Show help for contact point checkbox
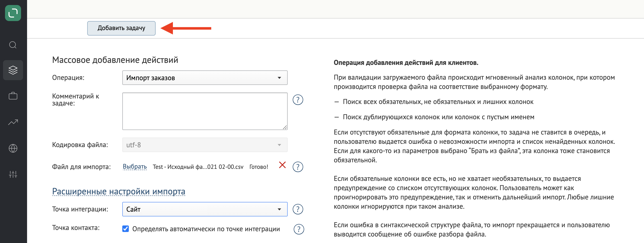Viewport: 644px width, 243px height. click(299, 229)
